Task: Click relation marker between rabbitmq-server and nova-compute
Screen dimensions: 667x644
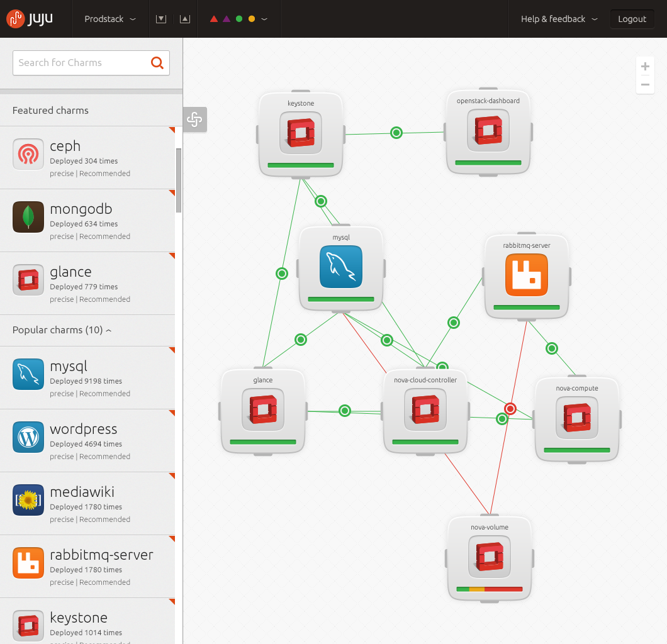Action: [552, 348]
